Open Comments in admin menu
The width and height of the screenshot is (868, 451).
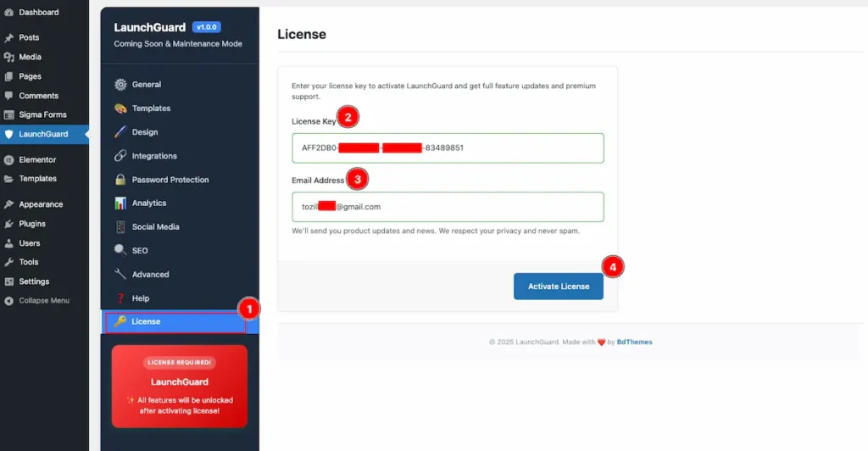click(x=44, y=96)
